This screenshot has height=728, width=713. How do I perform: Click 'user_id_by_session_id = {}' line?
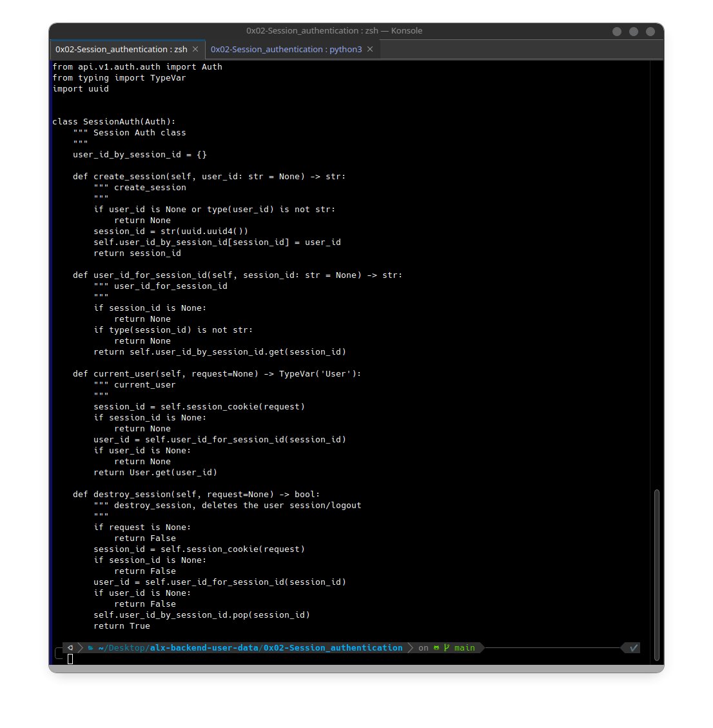[x=140, y=155]
